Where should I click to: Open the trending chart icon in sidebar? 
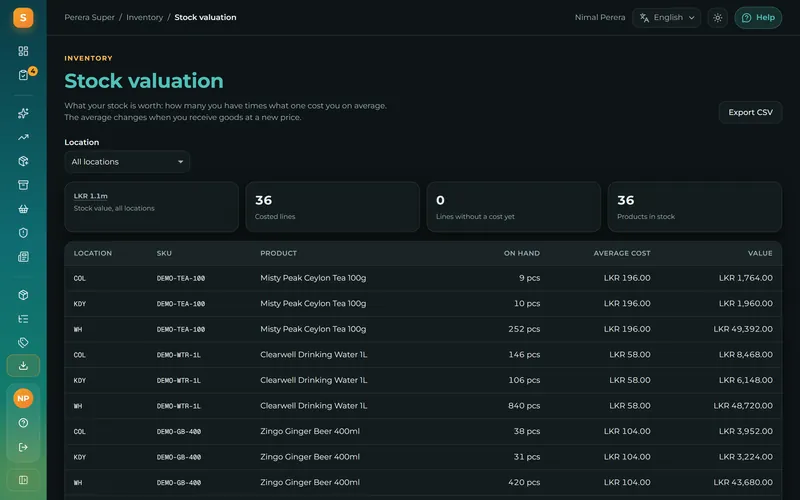(x=23, y=137)
